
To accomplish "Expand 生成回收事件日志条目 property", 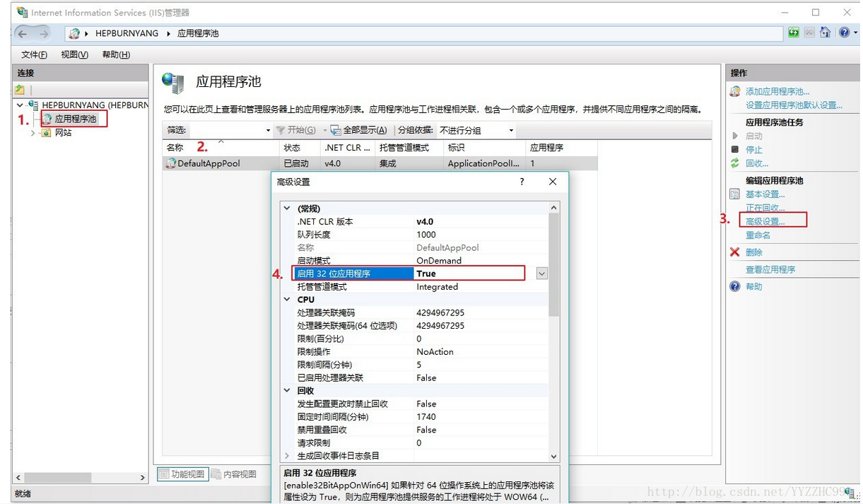I will (287, 456).
